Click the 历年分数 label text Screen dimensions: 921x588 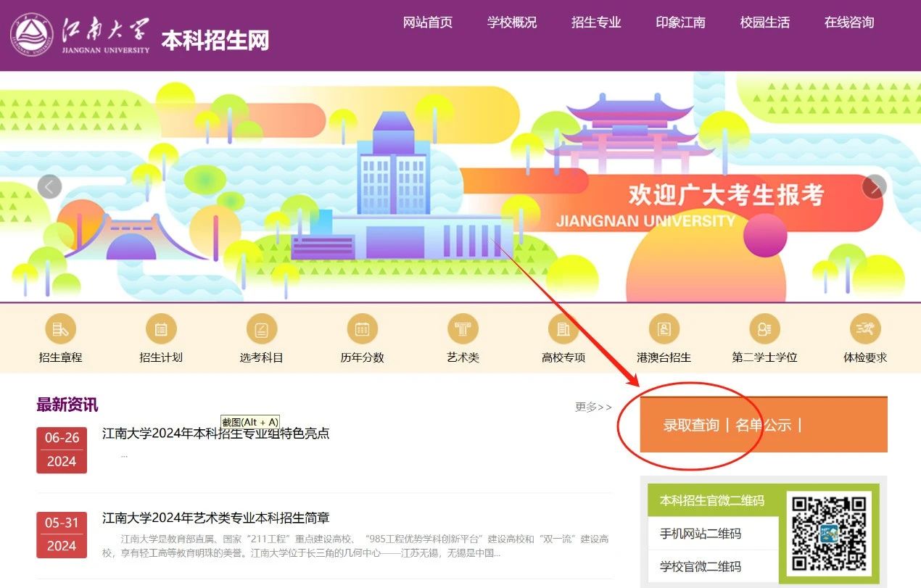click(x=363, y=357)
